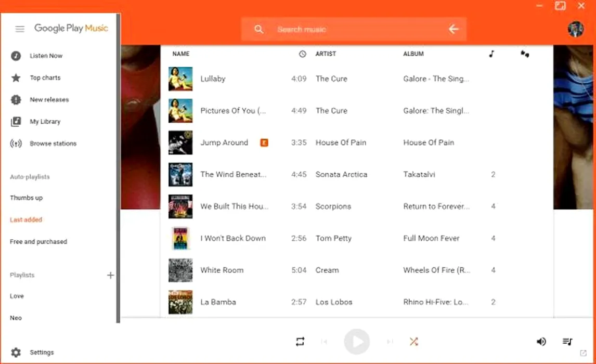Click The Wind Beneath album thumbnail

(180, 175)
